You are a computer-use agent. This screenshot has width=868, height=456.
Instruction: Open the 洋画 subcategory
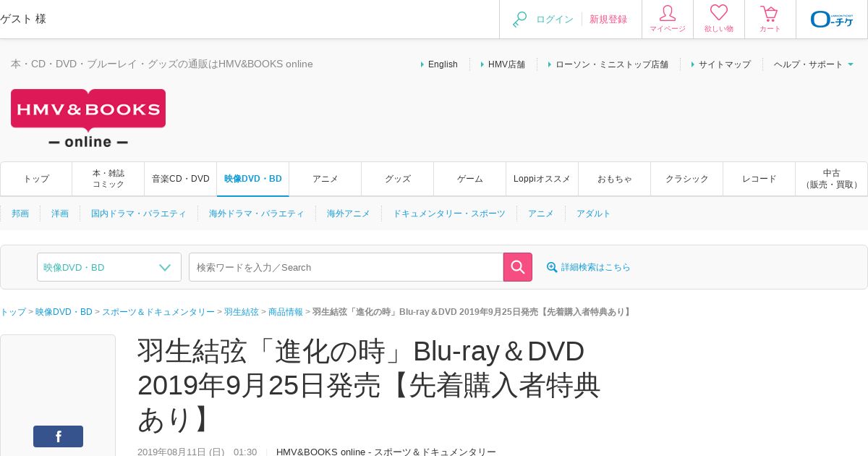point(60,214)
